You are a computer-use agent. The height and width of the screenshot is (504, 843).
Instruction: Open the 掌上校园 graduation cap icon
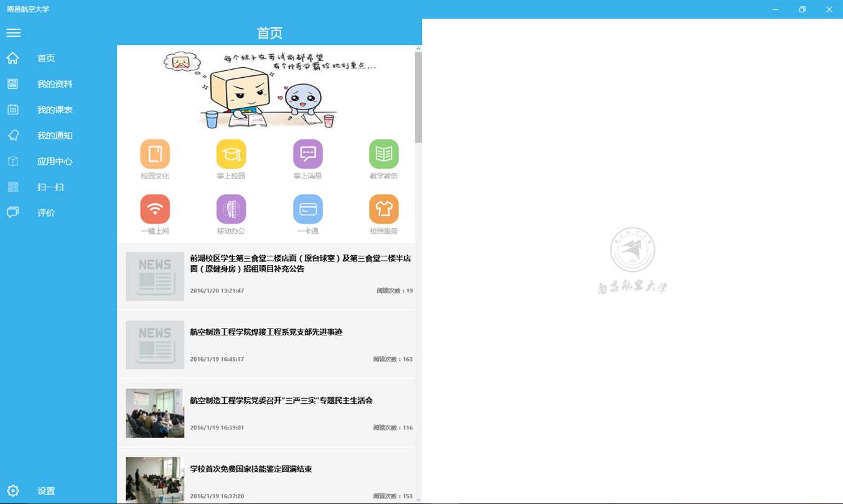pos(231,154)
